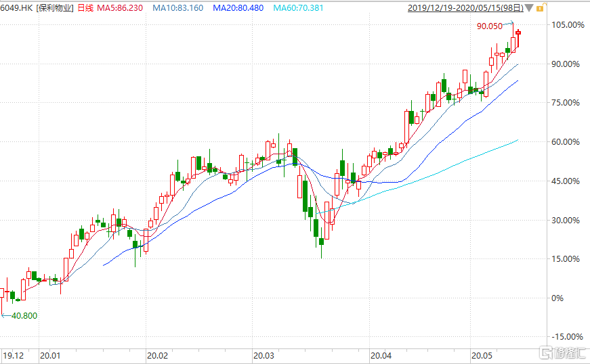Click the 19.12 timeline label
This screenshot has width=590, height=364.
[14, 355]
